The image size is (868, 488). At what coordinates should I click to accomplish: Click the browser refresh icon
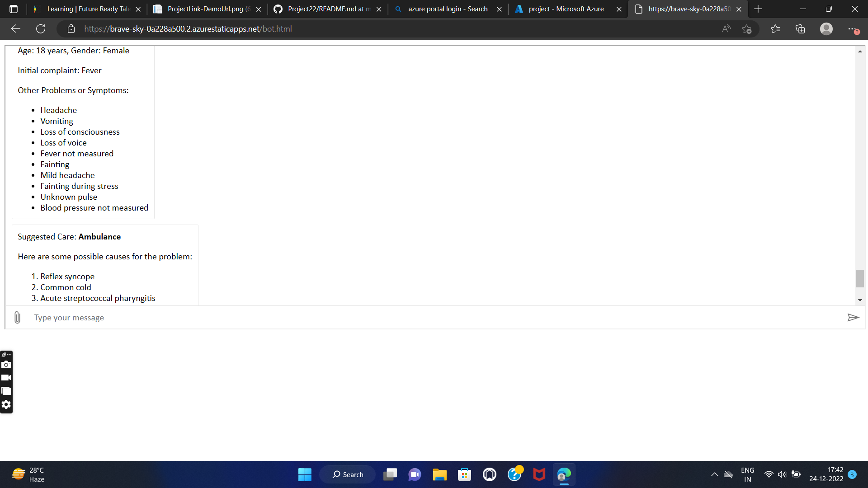(x=41, y=29)
